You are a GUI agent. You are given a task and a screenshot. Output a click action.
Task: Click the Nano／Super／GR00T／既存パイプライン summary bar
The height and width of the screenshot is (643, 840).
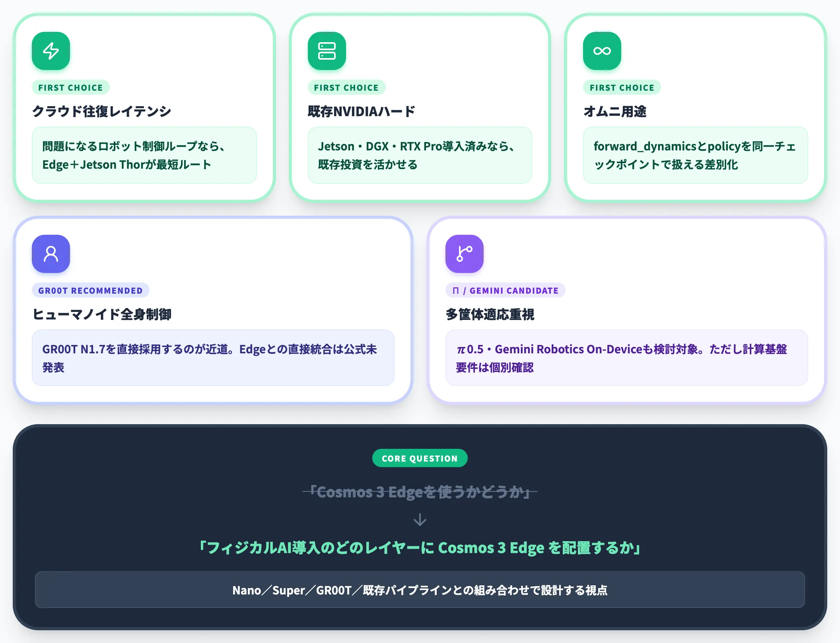pyautogui.click(x=420, y=590)
